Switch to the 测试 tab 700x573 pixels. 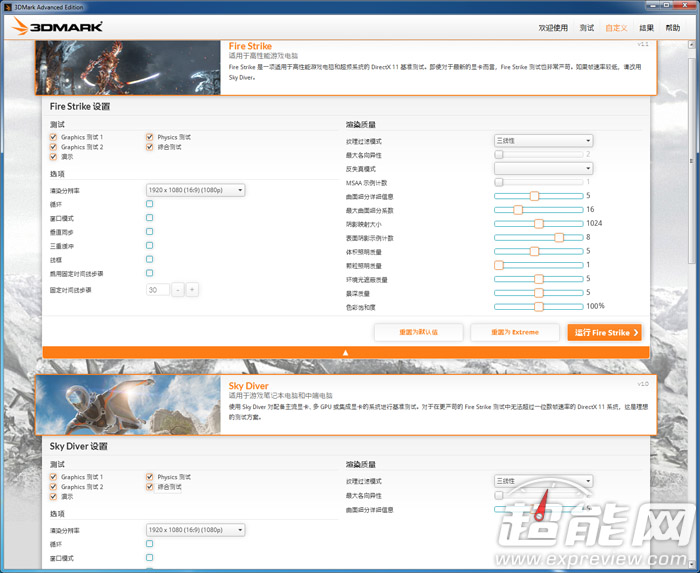click(587, 28)
